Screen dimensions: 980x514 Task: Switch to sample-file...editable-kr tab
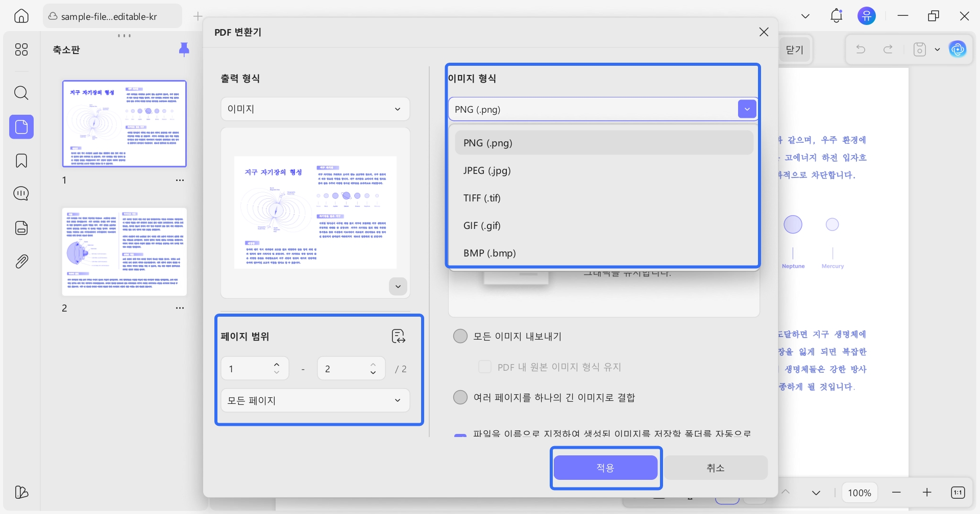[112, 16]
